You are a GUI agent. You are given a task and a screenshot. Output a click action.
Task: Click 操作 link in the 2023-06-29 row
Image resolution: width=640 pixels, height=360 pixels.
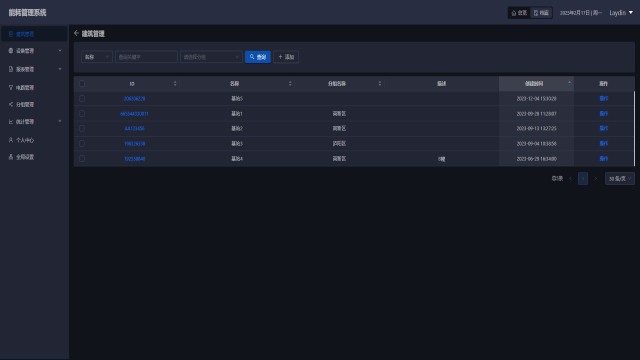(x=603, y=158)
